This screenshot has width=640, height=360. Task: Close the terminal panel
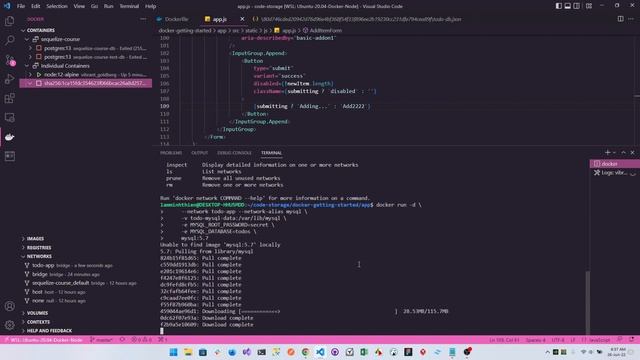point(633,152)
